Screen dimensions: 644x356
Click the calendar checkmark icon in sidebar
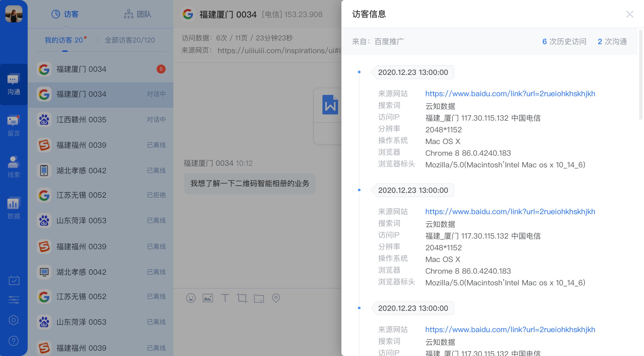[14, 280]
